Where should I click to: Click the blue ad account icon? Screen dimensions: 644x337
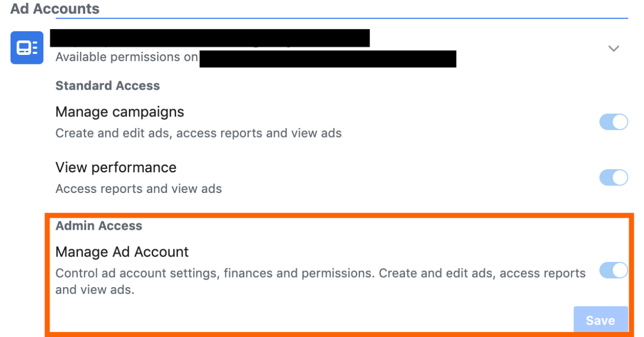click(27, 48)
